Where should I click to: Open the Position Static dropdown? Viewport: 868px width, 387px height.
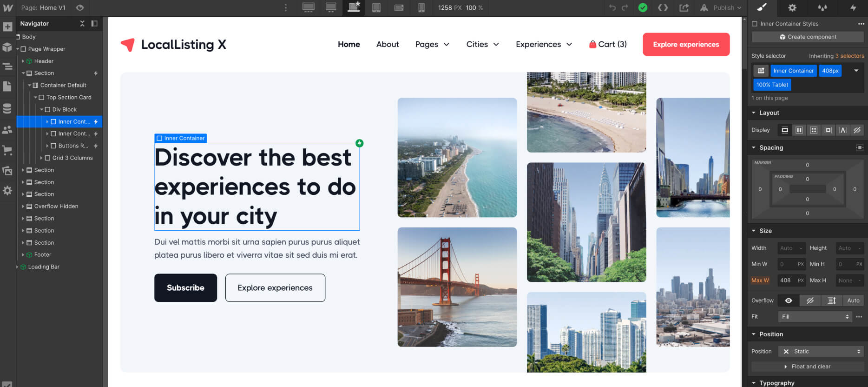point(821,352)
